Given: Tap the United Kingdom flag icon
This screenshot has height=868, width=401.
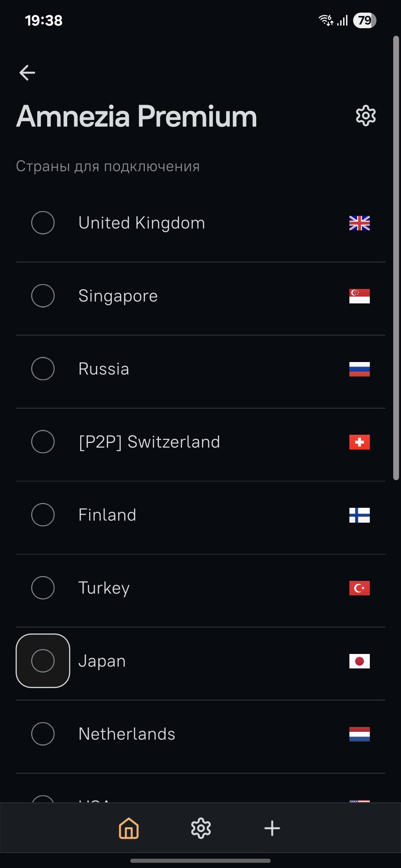Looking at the screenshot, I should 359,223.
